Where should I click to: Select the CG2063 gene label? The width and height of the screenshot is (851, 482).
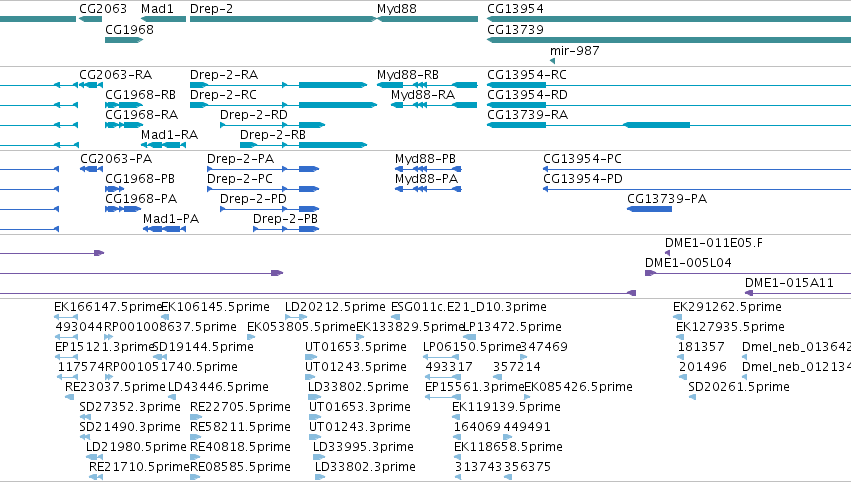(103, 9)
